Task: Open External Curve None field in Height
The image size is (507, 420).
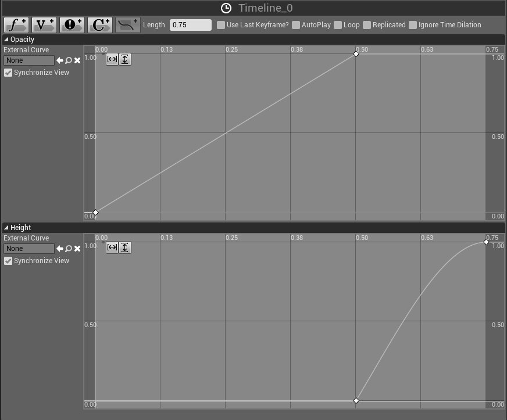Action: pyautogui.click(x=28, y=249)
